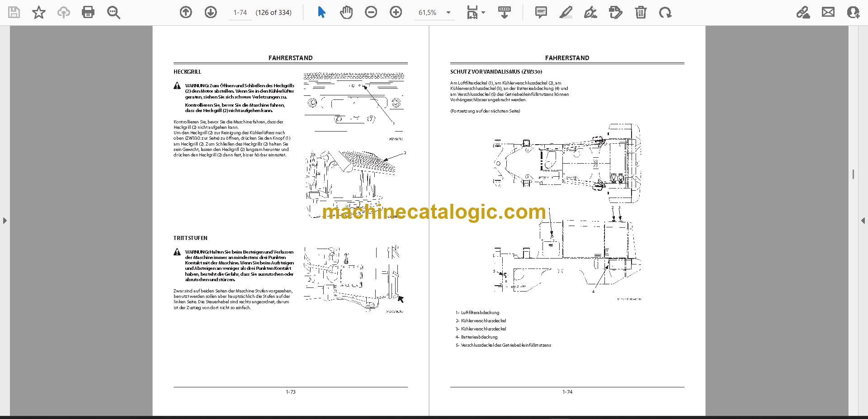Delete with the trash can icon
The height and width of the screenshot is (419, 868).
[x=641, y=12]
